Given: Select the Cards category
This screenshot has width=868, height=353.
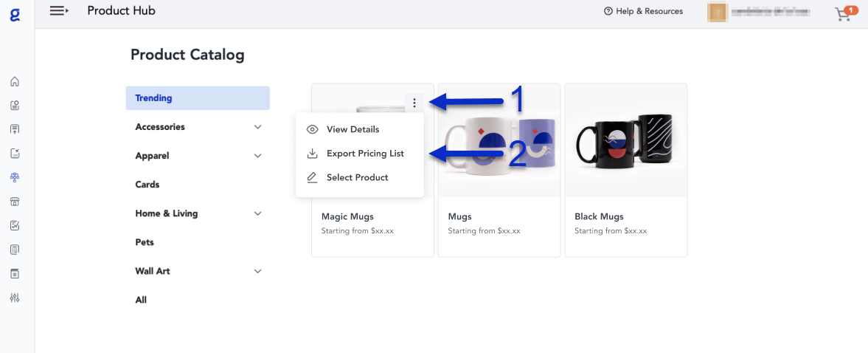Looking at the screenshot, I should click(147, 185).
